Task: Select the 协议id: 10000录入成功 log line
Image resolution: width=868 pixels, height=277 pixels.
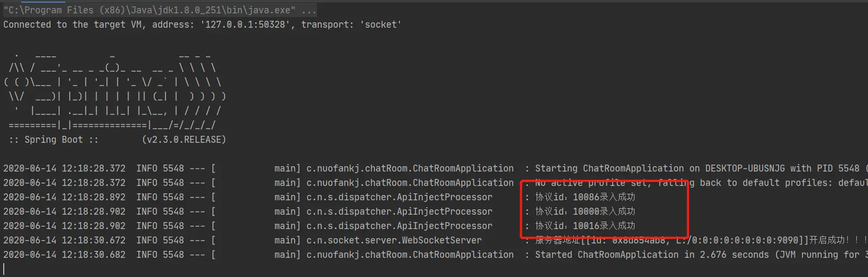Action: (x=585, y=211)
